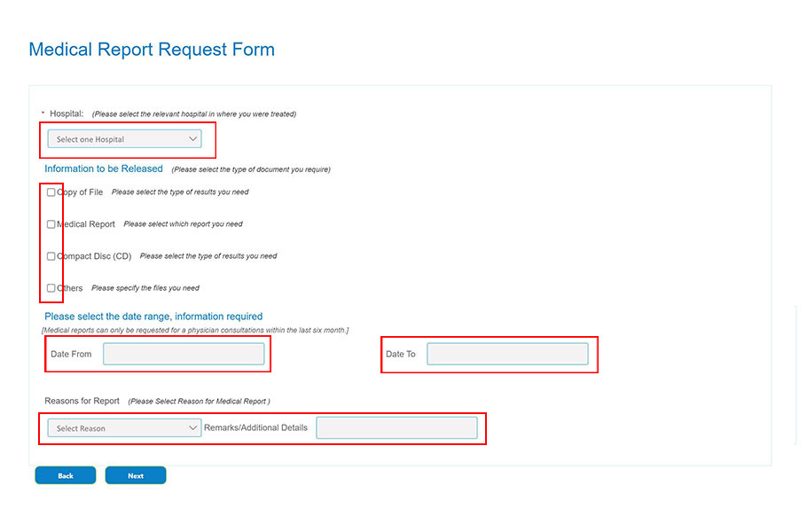Click the Reasons for Report label
The width and height of the screenshot is (807, 532).
[x=82, y=401]
